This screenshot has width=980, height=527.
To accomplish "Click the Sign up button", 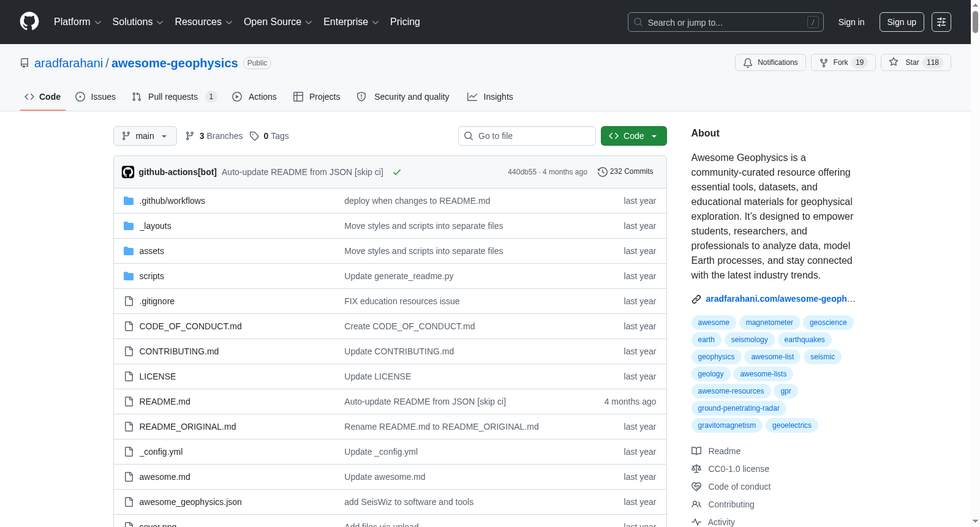I will pos(902,22).
